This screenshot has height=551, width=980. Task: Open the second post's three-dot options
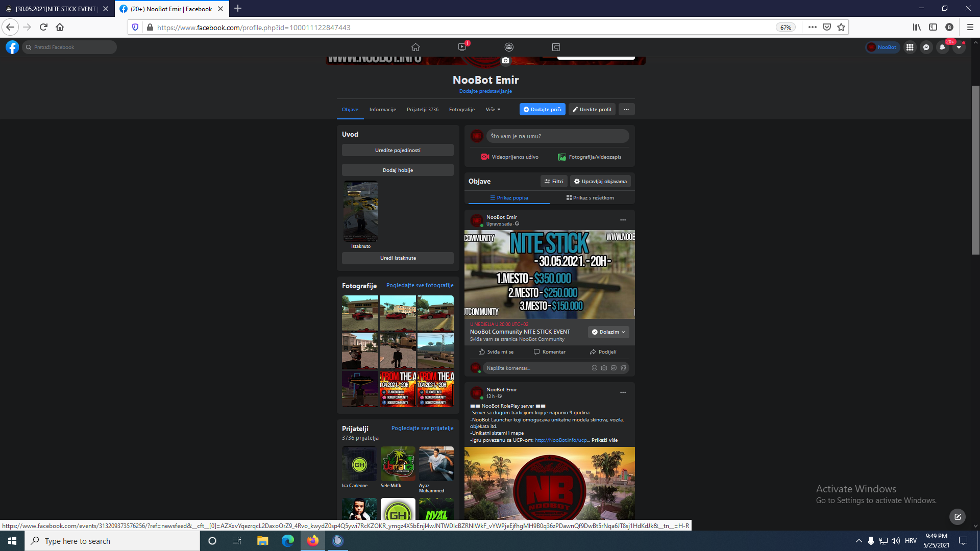pos(623,392)
